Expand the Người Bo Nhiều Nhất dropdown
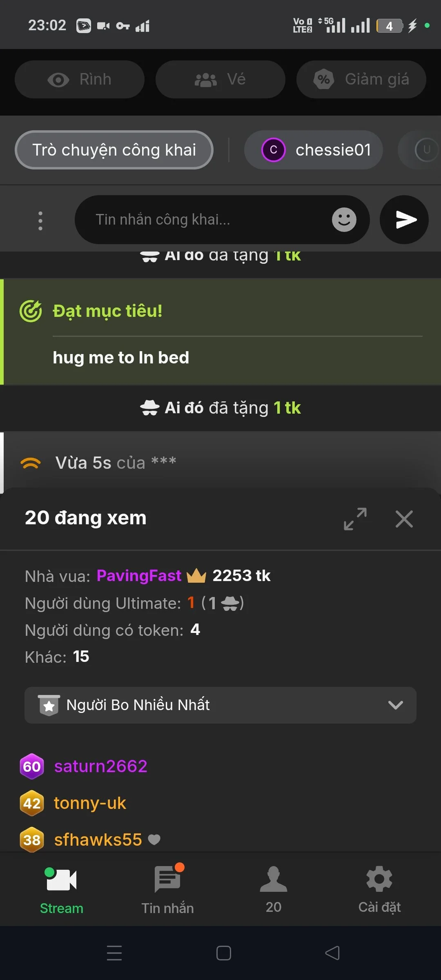Viewport: 441px width, 980px height. (x=220, y=705)
